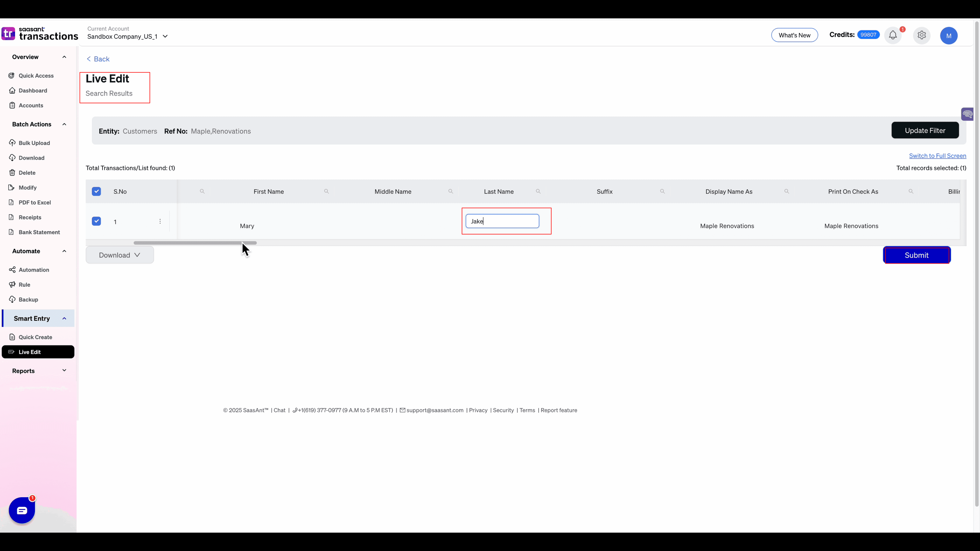Click the First Name cell Mary
Viewport: 980px width, 551px height.
(x=247, y=226)
